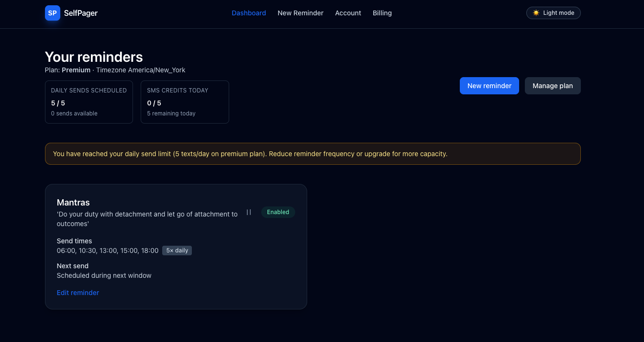Disable the Mantras reminder via the Enabled badge
Screen dimensions: 644x342
278,212
